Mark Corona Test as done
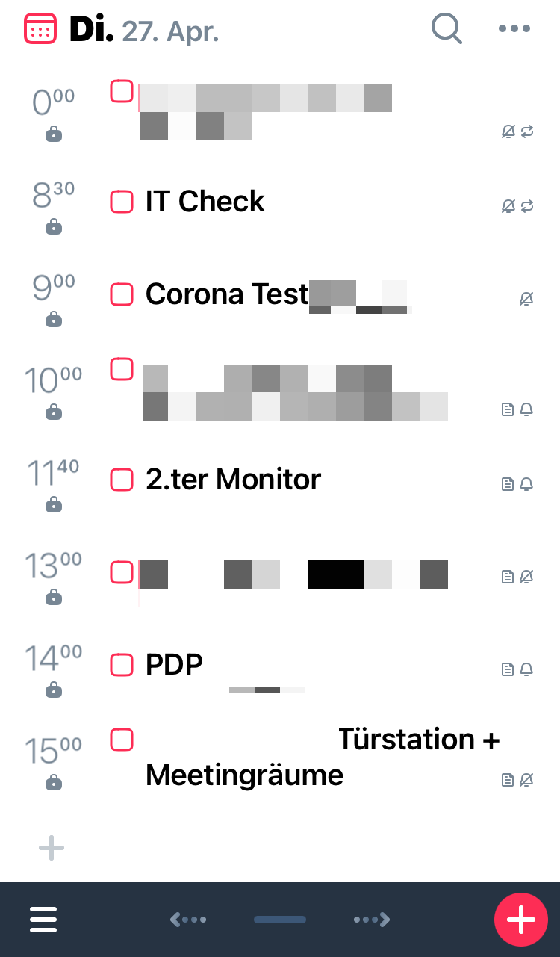This screenshot has width=560, height=957. click(122, 294)
